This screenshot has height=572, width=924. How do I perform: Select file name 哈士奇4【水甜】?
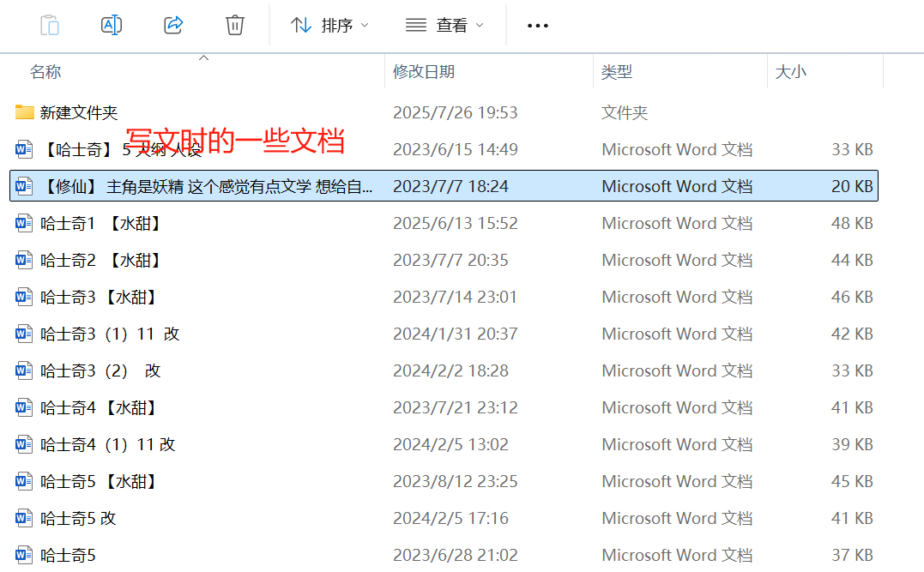99,407
